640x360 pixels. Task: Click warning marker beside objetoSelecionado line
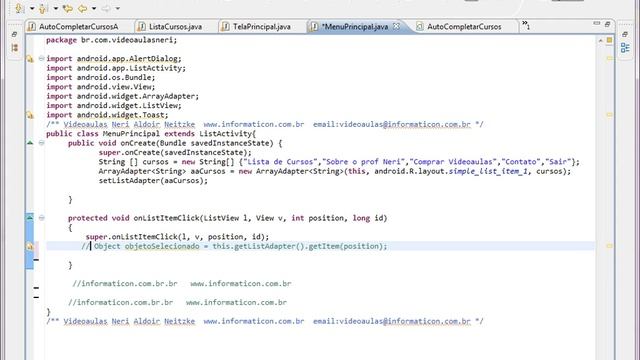point(30,246)
